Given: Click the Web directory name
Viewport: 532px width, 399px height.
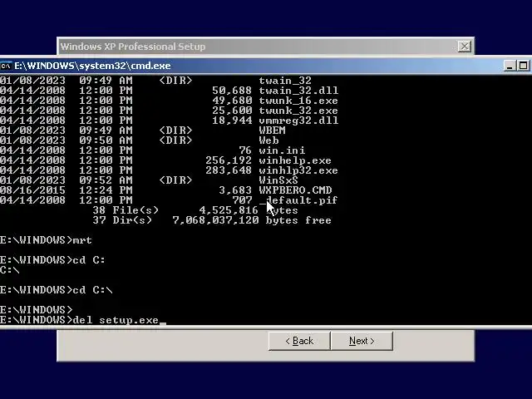Looking at the screenshot, I should pyautogui.click(x=268, y=140).
